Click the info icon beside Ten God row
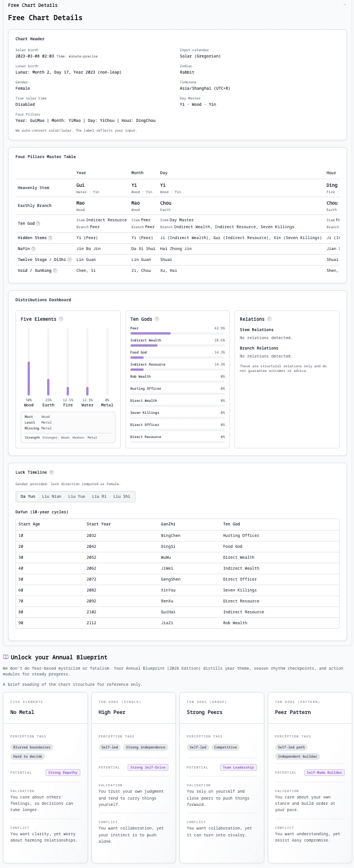Viewport: 354px width, 868px height. click(39, 223)
